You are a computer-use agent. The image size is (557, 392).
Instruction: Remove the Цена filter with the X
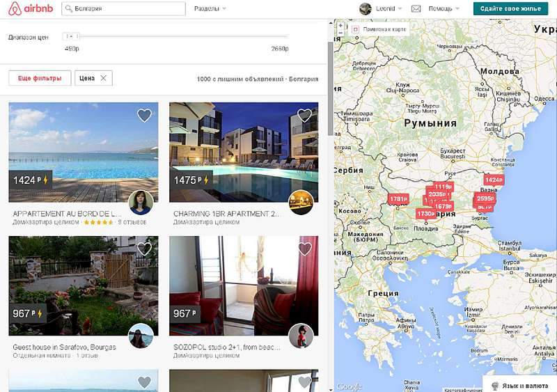point(103,78)
